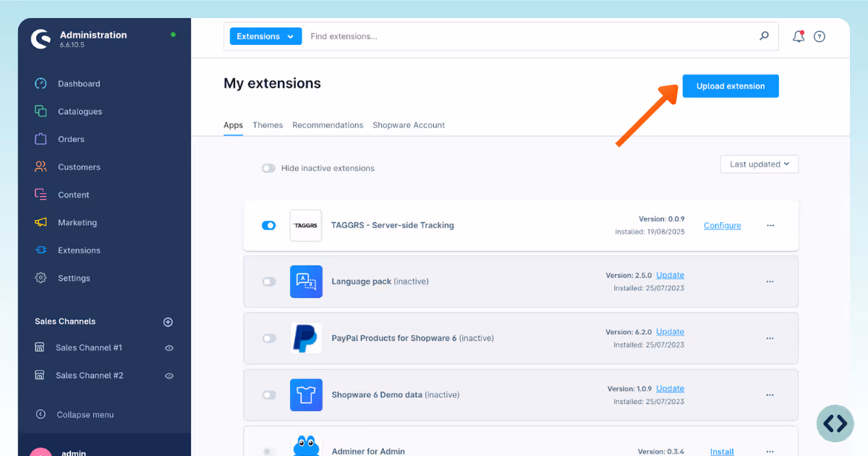Add a new sales channel with plus icon
Viewport: 868px width, 456px height.
[168, 321]
